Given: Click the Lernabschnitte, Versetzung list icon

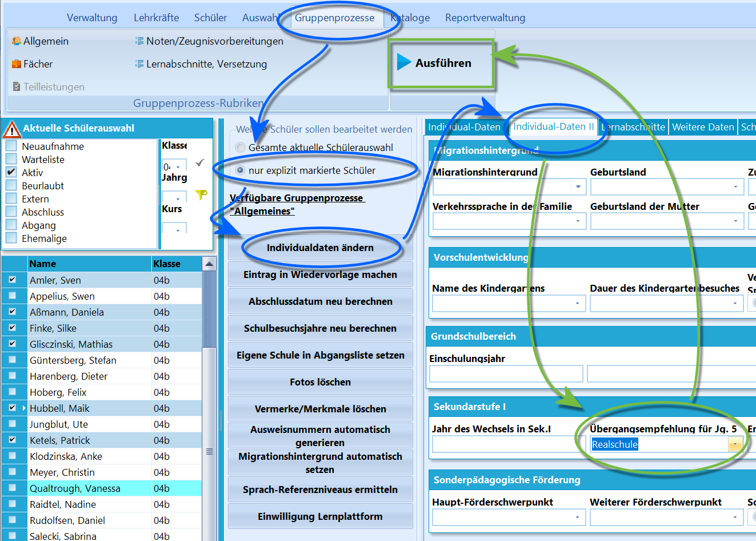Looking at the screenshot, I should pos(139,64).
